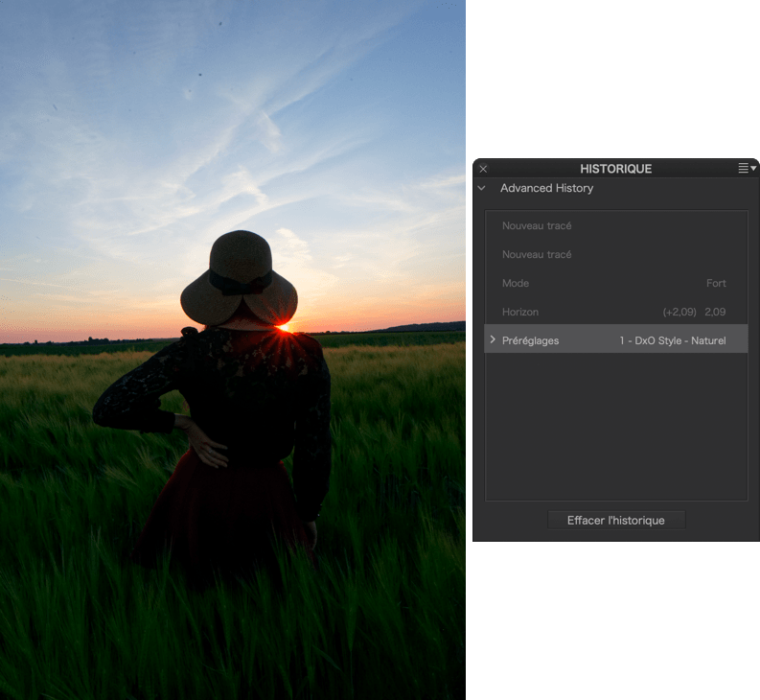Click the HISTORIQUE panel title bar

coord(615,169)
